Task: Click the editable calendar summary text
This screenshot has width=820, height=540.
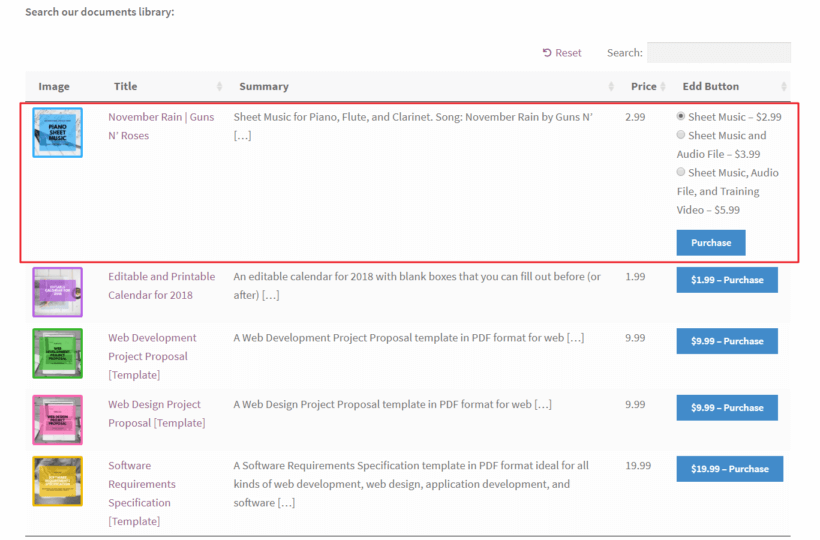Action: [417, 285]
